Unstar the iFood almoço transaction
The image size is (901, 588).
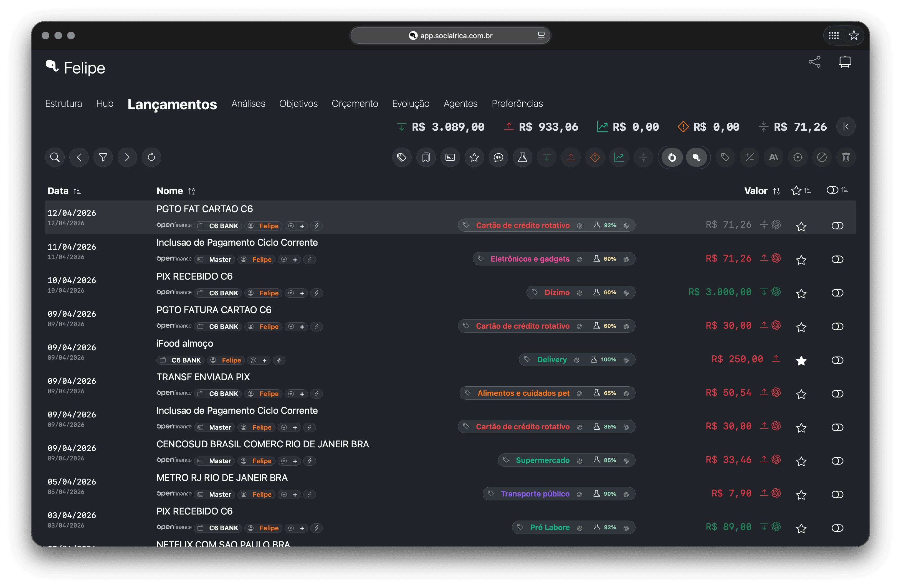801,361
